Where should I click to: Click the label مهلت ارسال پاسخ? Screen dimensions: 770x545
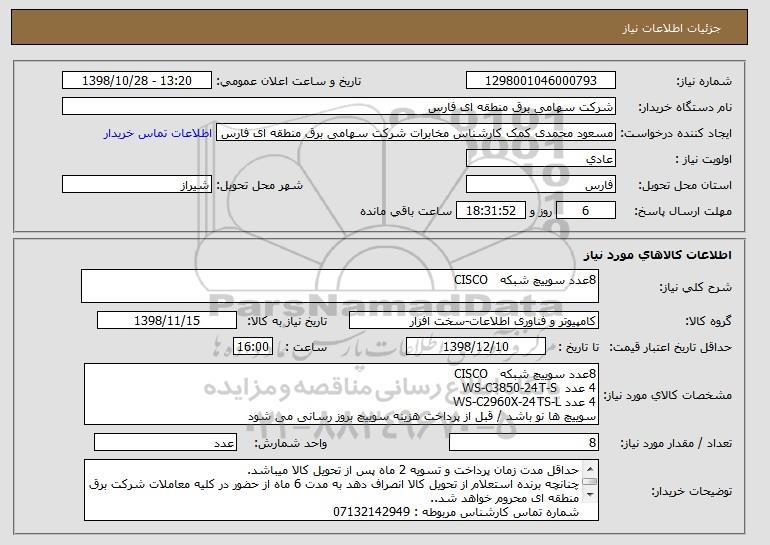683,211
